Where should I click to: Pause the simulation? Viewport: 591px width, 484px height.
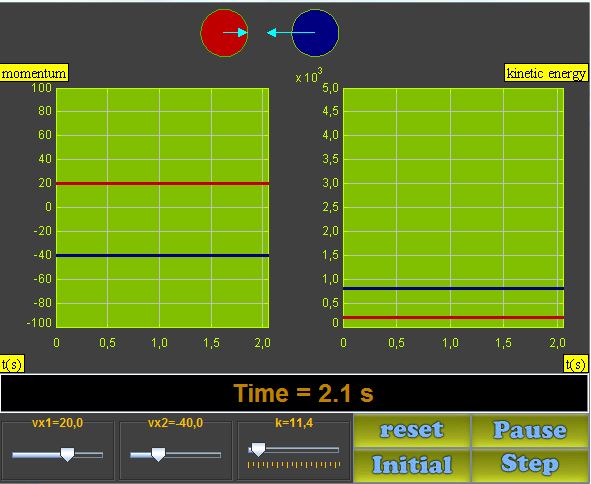530,430
